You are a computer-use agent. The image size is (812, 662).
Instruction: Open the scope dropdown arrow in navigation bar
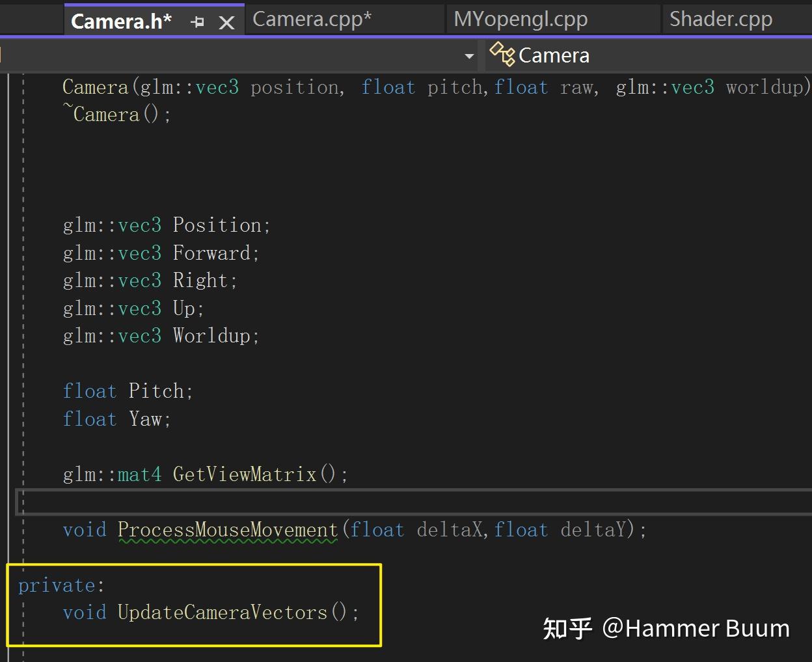point(469,56)
